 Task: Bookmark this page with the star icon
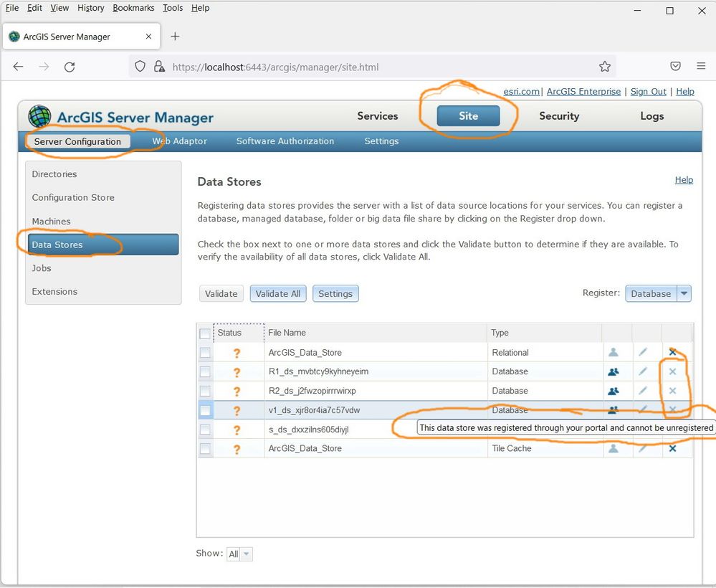(605, 67)
